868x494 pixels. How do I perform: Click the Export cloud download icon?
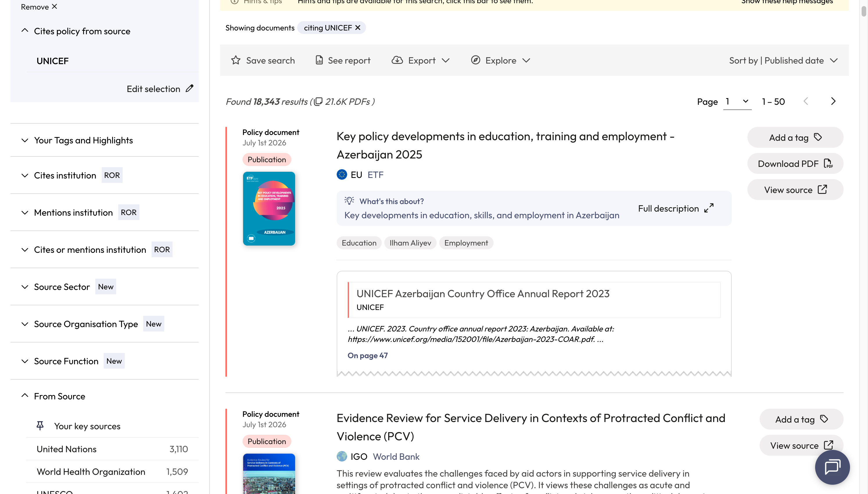pos(397,60)
